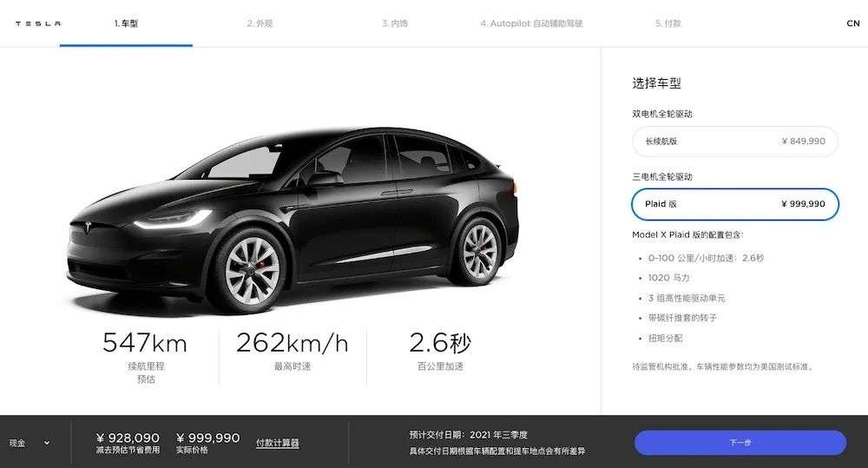Click the 现金 payment type label
868x468 pixels.
tap(17, 443)
